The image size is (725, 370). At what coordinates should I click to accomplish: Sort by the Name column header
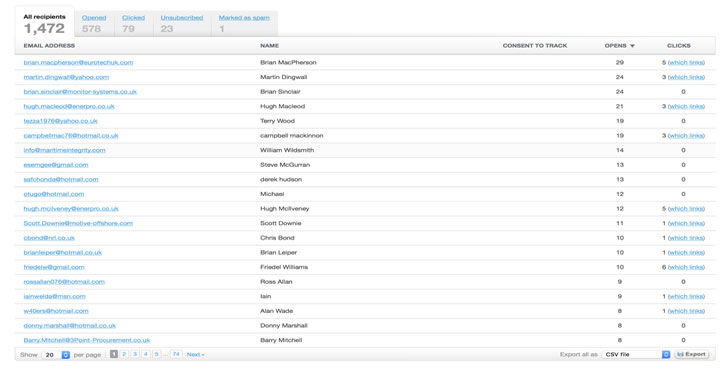click(269, 46)
